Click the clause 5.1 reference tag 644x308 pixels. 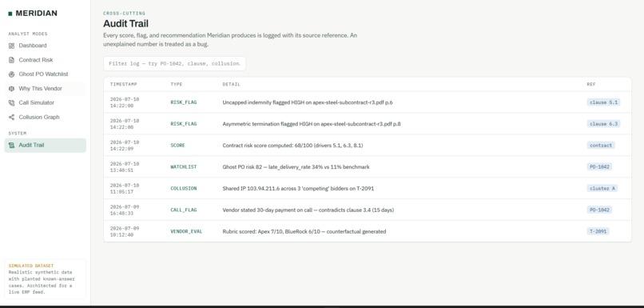(x=603, y=102)
